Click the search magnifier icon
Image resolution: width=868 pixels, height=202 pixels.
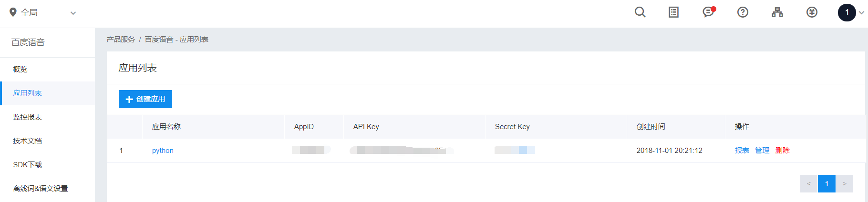pyautogui.click(x=640, y=12)
